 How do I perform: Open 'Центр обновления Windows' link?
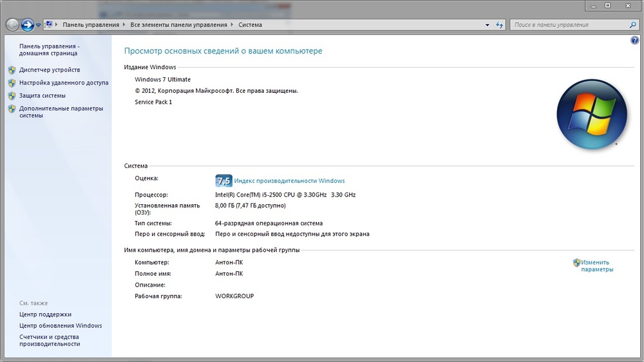(61, 326)
